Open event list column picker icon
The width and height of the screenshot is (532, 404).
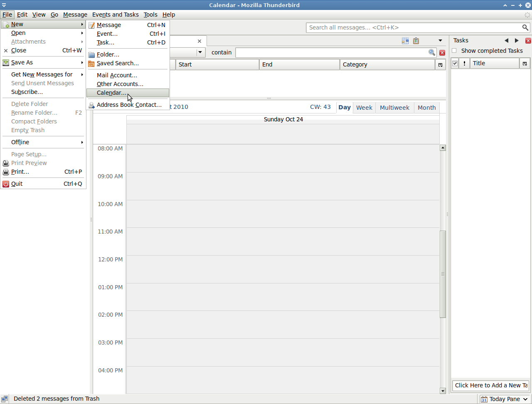click(441, 64)
